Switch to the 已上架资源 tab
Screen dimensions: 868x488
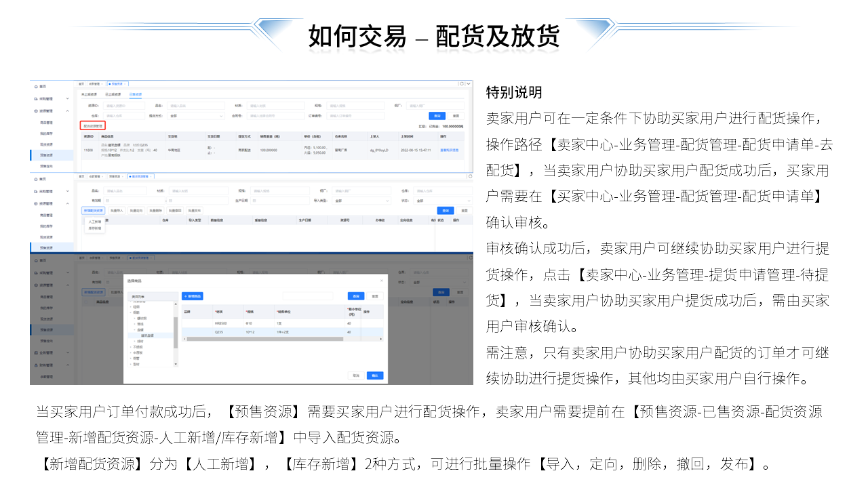click(x=113, y=94)
